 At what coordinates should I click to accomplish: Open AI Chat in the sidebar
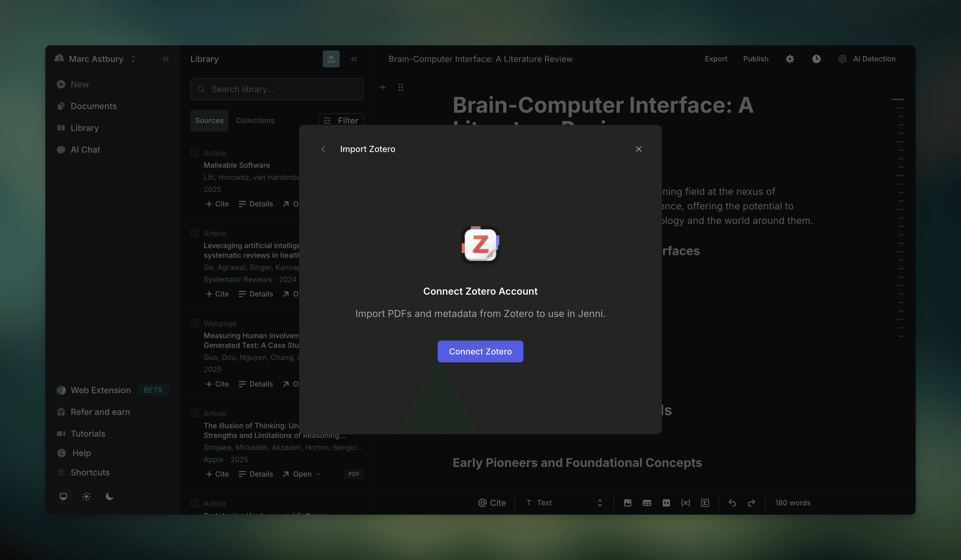pos(79,150)
